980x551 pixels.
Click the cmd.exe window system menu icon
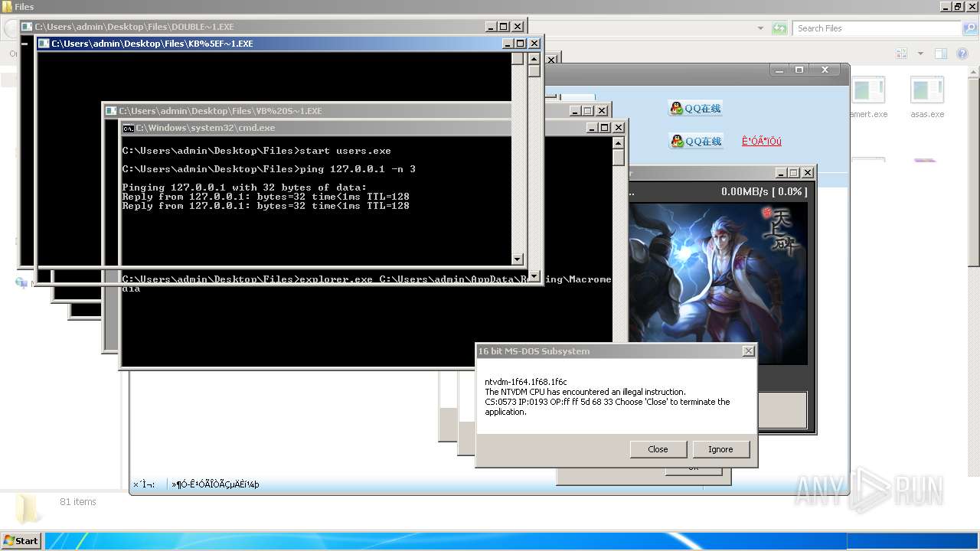(x=129, y=128)
